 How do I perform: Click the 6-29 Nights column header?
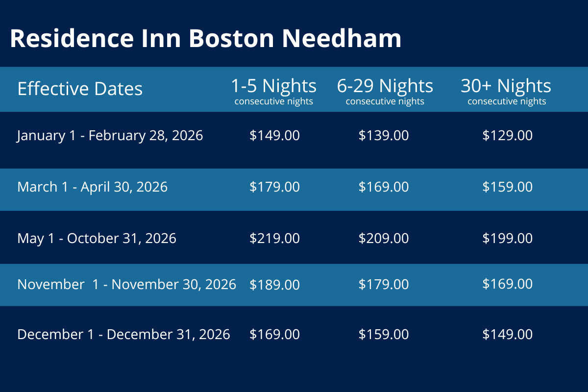tap(385, 86)
